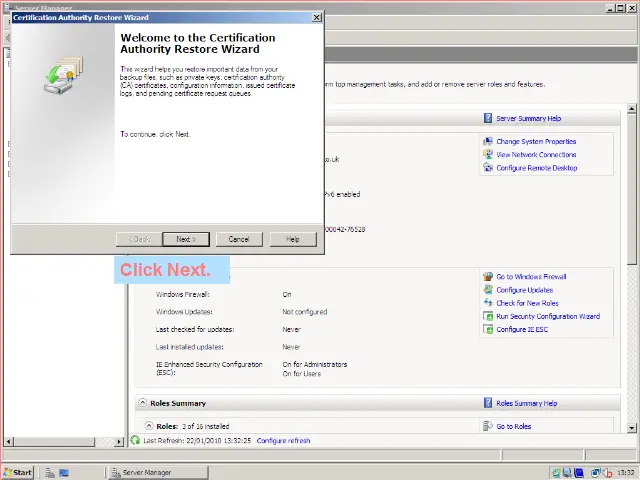Open Go to Roles link
The image size is (640, 480).
point(513,427)
